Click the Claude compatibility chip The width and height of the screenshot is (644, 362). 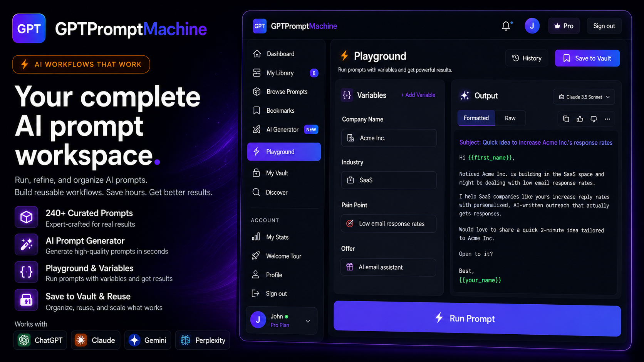tap(96, 340)
